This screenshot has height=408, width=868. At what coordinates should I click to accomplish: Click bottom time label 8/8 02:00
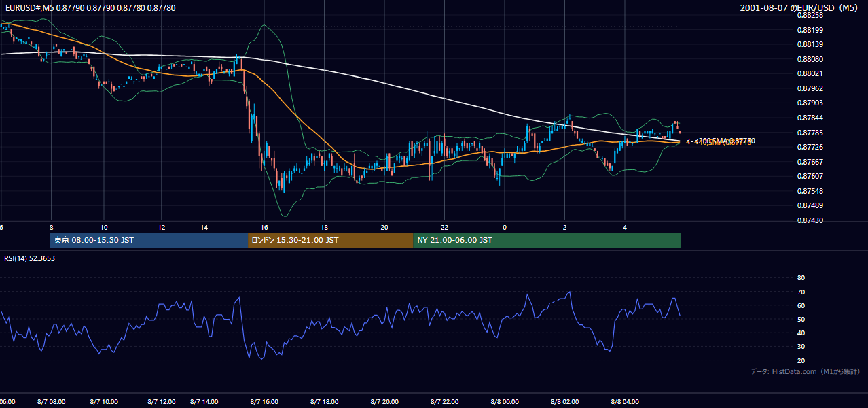point(565,402)
